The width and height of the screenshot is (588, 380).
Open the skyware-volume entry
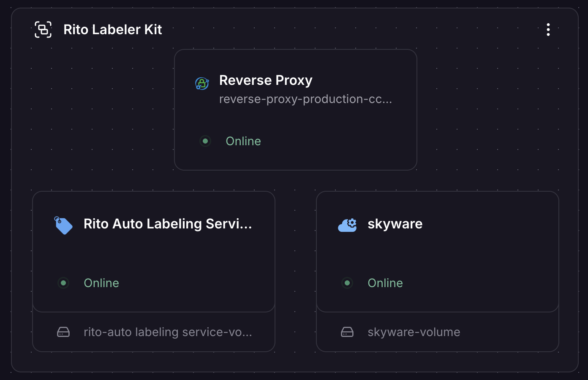(x=414, y=332)
